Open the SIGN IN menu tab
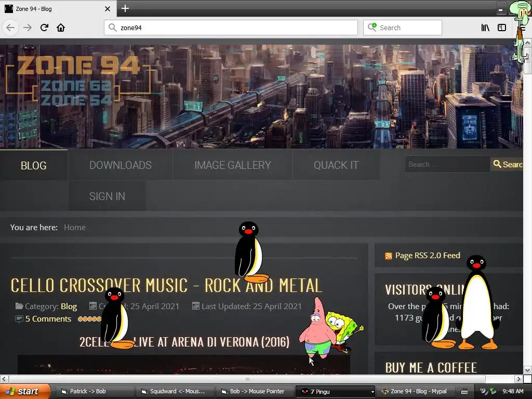The image size is (532, 399). tap(107, 196)
